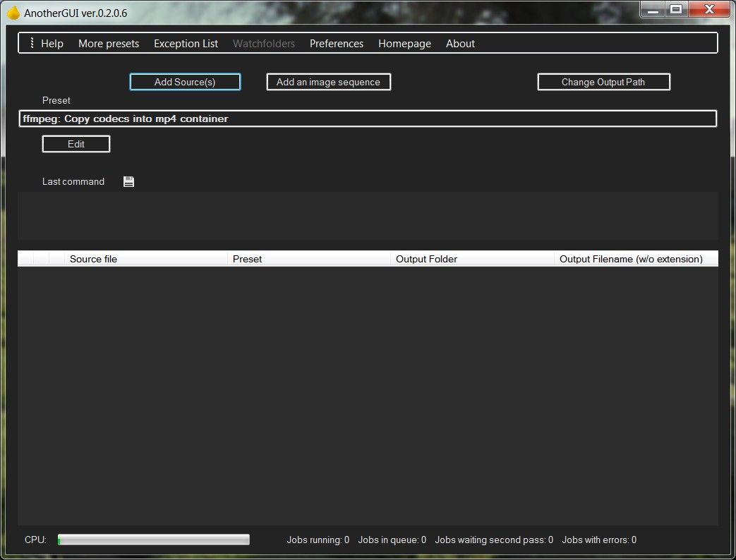Visit the Homepage from the menu bar
736x560 pixels.
click(404, 43)
